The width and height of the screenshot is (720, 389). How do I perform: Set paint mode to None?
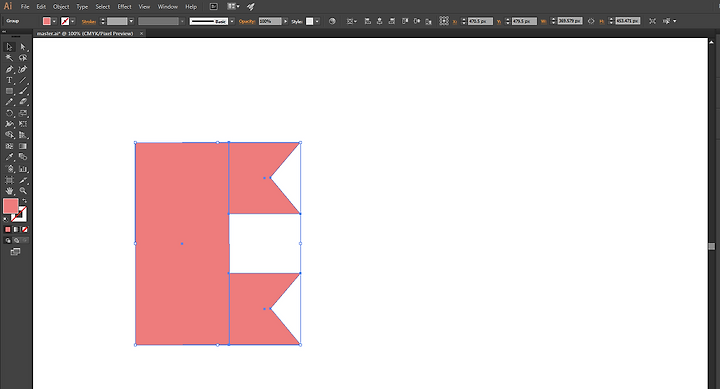click(25, 229)
